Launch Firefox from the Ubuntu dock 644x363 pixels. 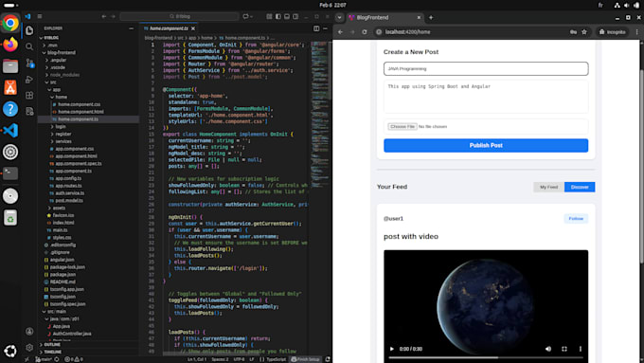coord(10,44)
